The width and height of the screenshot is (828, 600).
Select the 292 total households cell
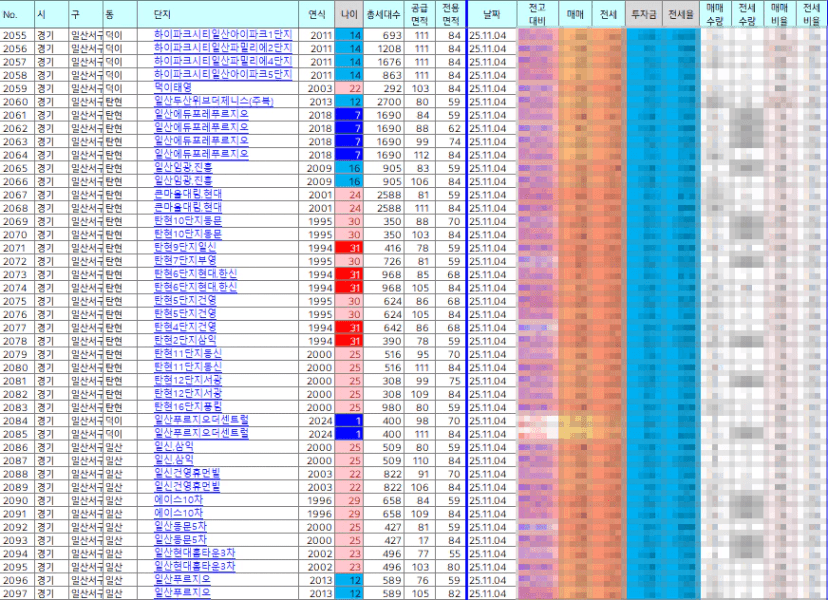(383, 88)
